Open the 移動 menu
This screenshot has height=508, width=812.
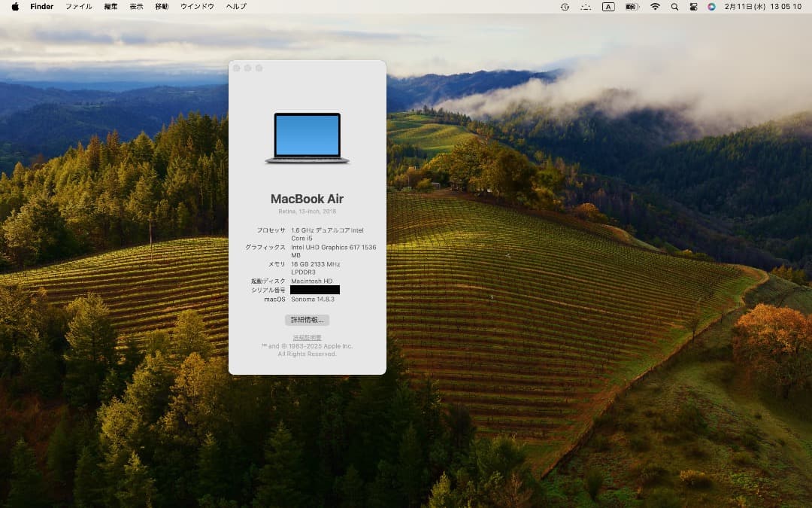point(161,6)
